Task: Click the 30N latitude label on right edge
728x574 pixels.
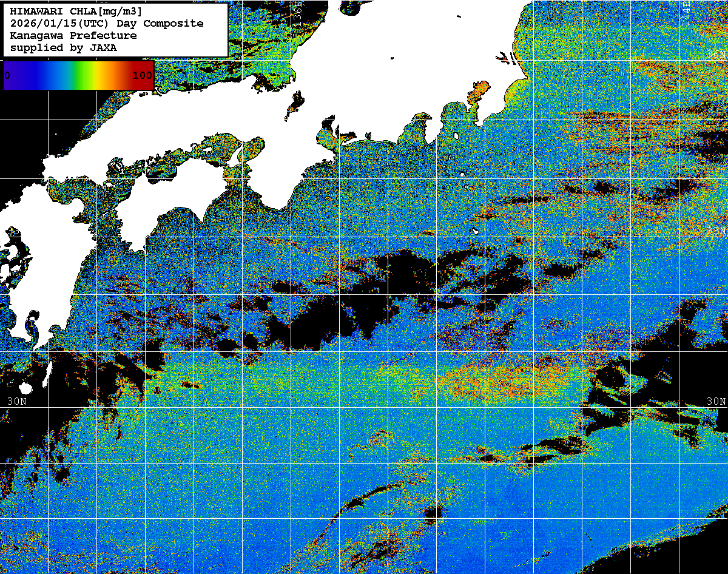Action: pyautogui.click(x=716, y=402)
